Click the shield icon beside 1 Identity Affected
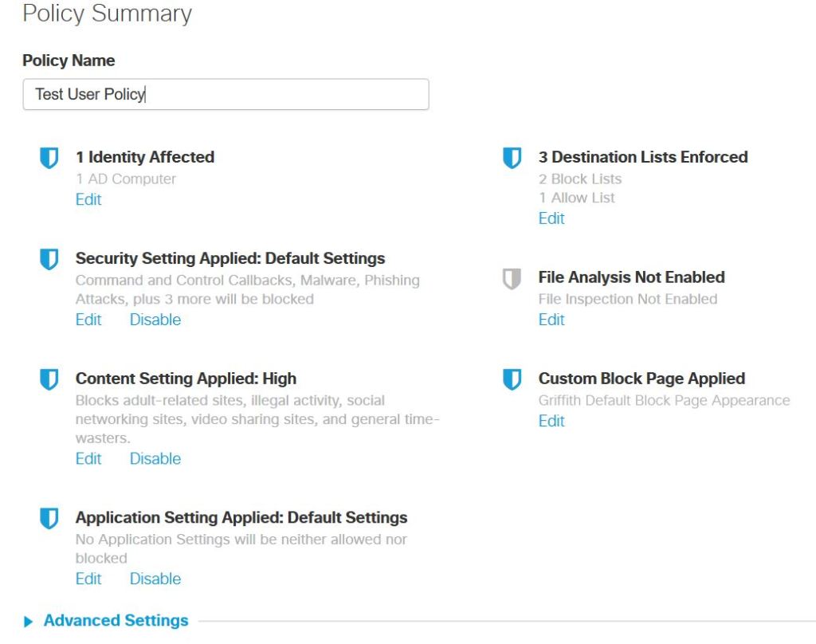 [49, 158]
